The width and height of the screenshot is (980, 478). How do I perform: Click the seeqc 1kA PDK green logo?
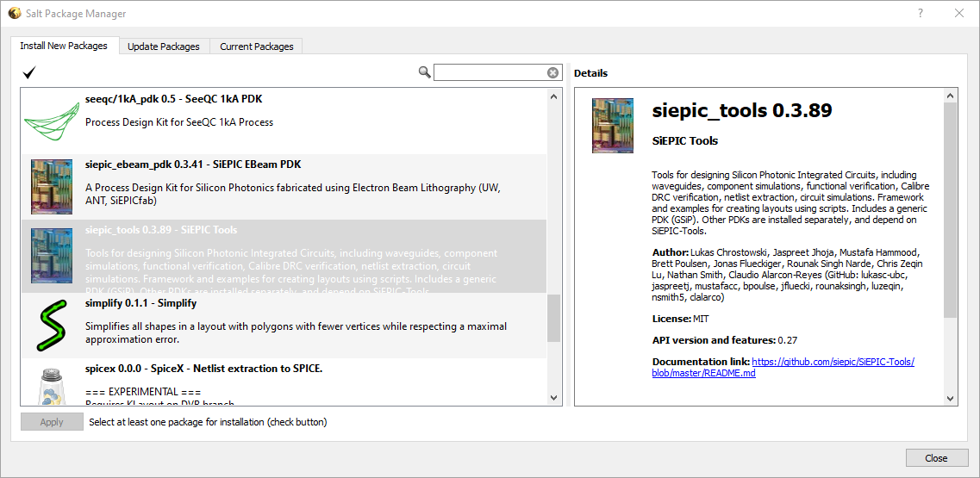pos(51,121)
